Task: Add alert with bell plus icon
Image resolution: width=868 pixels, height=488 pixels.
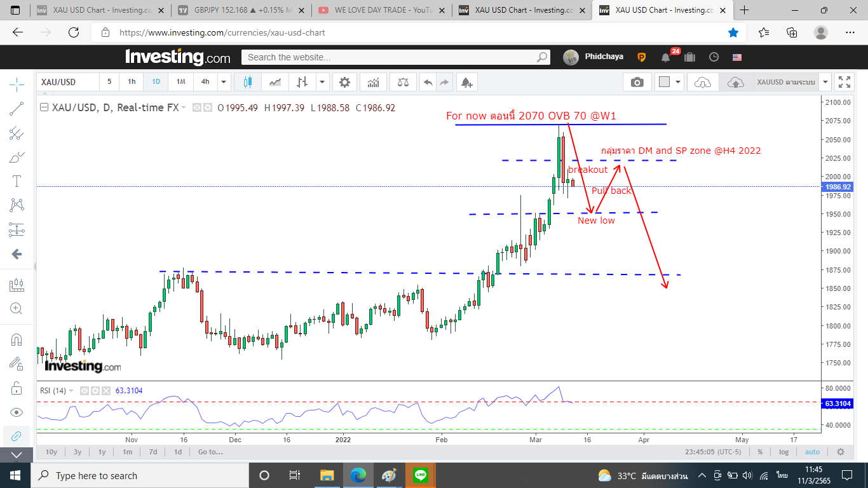Action: click(x=466, y=82)
